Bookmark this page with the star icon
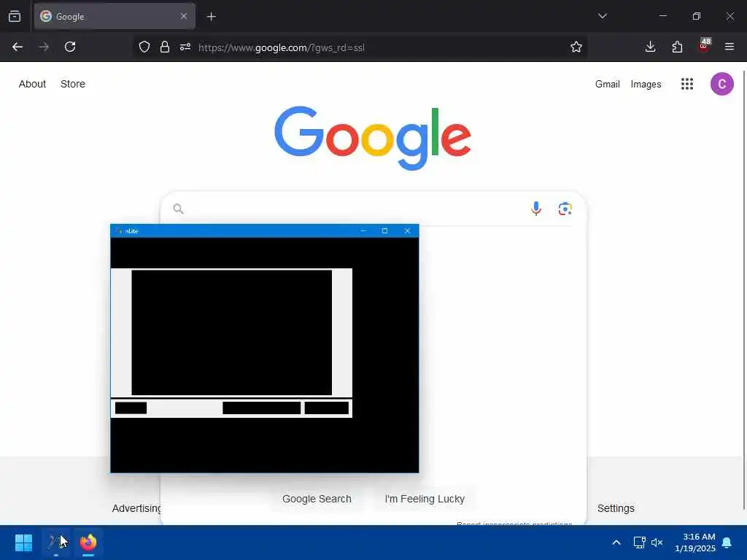This screenshot has height=560, width=747. [x=576, y=47]
